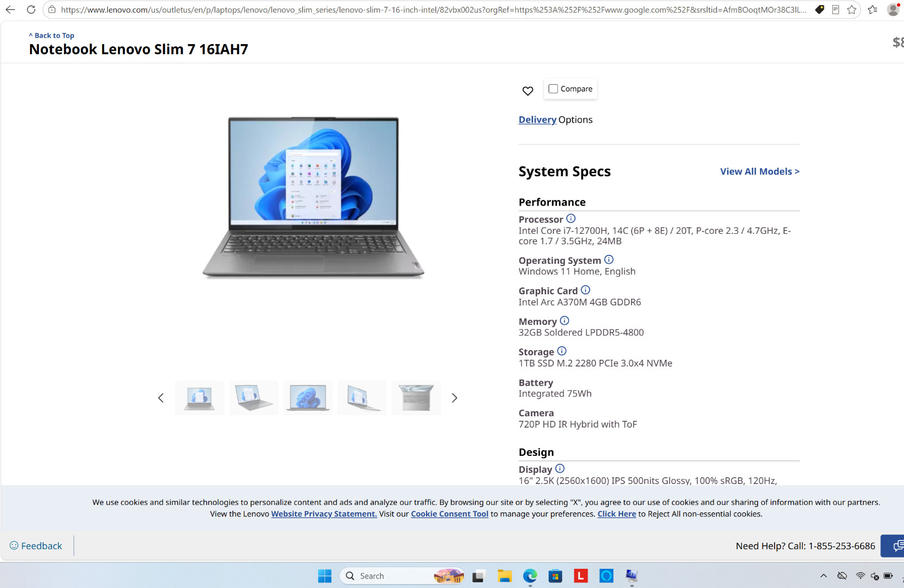The height and width of the screenshot is (588, 904).
Task: Open the Cookie Consent Tool link
Action: pos(450,514)
